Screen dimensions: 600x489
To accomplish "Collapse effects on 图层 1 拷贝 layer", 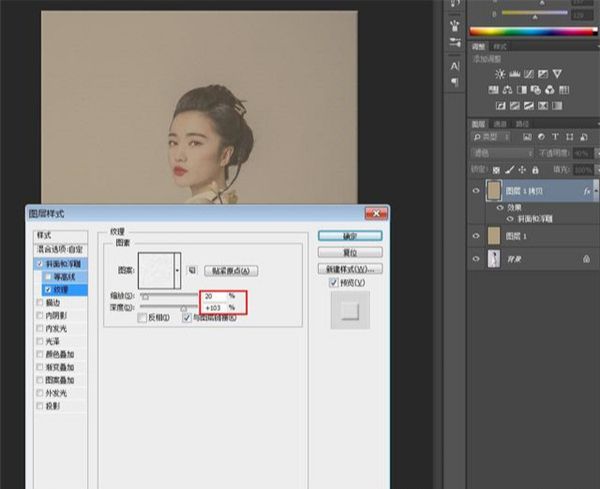I will [595, 191].
